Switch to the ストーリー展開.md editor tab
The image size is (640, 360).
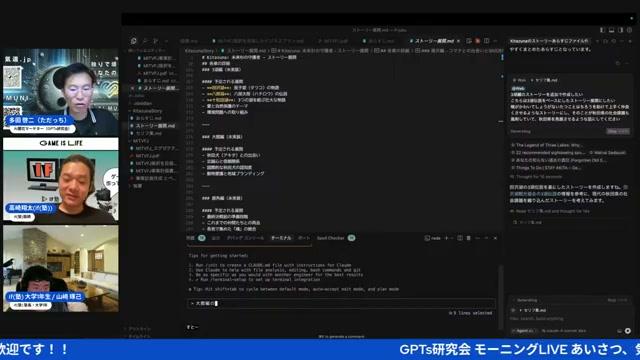(x=434, y=41)
